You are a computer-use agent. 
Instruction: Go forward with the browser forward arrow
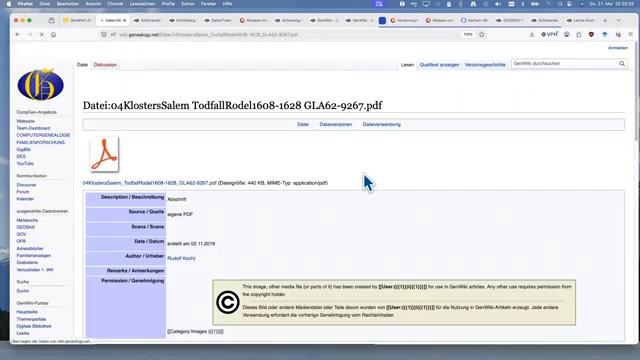(29, 35)
